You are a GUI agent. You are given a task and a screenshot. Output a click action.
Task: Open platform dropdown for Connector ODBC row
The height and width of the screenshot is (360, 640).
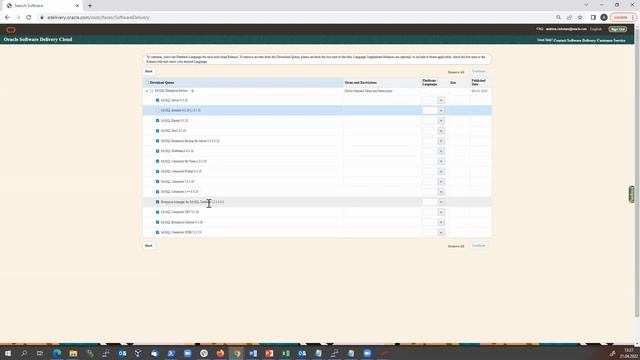pyautogui.click(x=441, y=232)
